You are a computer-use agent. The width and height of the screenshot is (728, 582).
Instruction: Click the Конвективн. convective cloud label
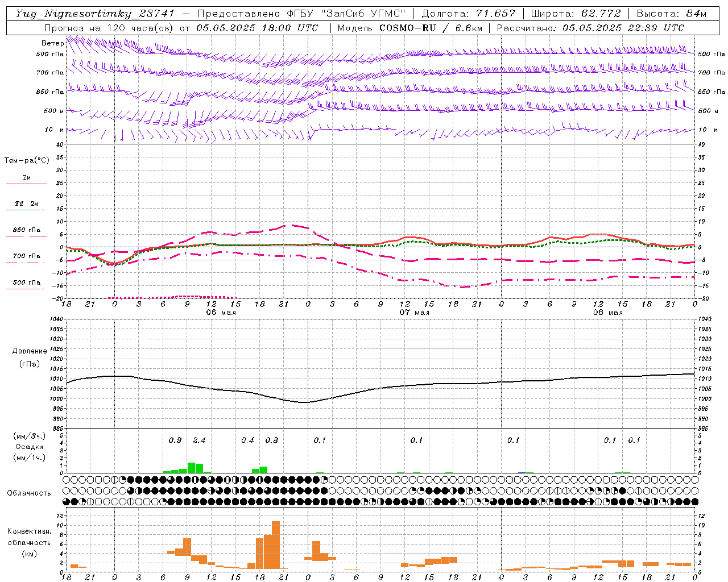coord(29,531)
